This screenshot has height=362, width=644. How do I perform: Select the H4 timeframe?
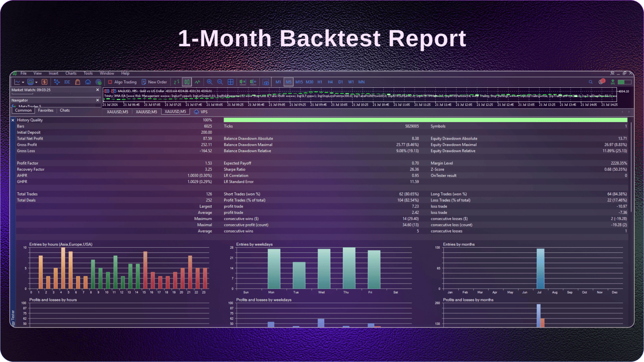click(x=330, y=82)
